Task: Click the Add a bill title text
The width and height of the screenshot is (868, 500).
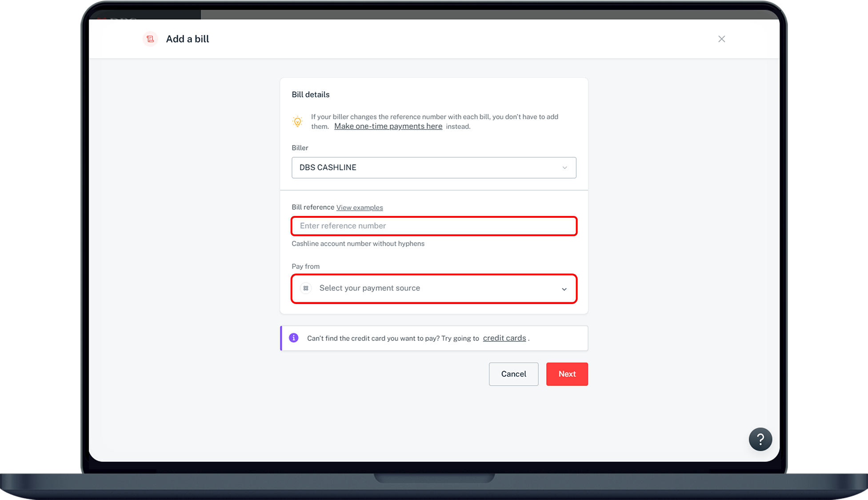Action: 187,39
